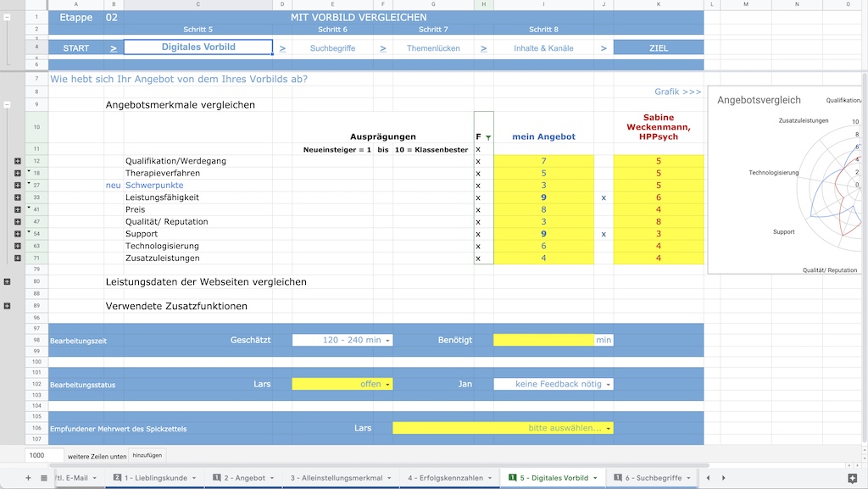Select the Digitales Vorbild header cell
Image resolution: width=868 pixels, height=489 pixels.
point(198,47)
